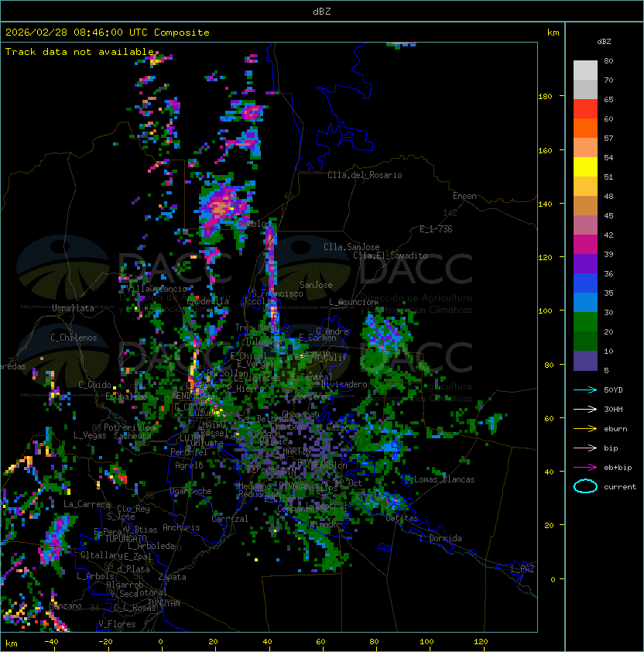This screenshot has height=652, width=644.
Task: Click the 'Capdevila' place label
Action: point(207,301)
